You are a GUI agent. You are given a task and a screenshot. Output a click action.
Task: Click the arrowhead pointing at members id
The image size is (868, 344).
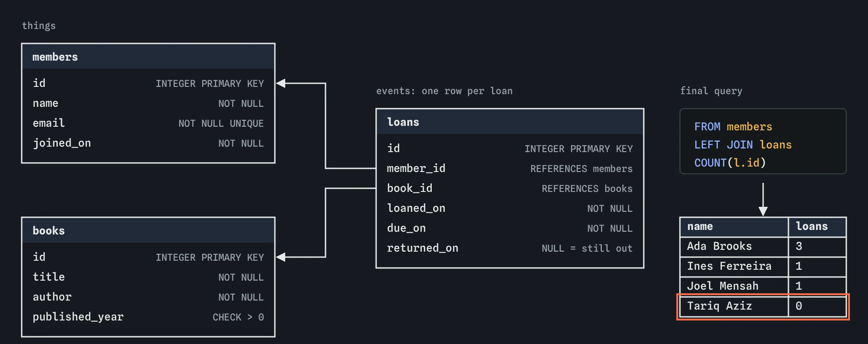click(x=281, y=83)
